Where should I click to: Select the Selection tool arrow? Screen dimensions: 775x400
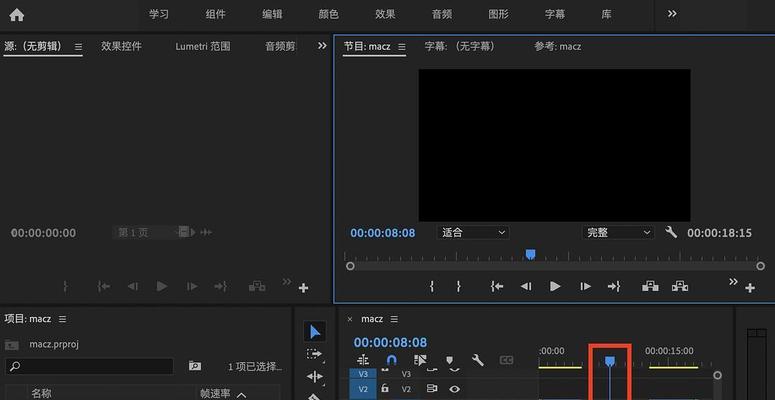[315, 332]
